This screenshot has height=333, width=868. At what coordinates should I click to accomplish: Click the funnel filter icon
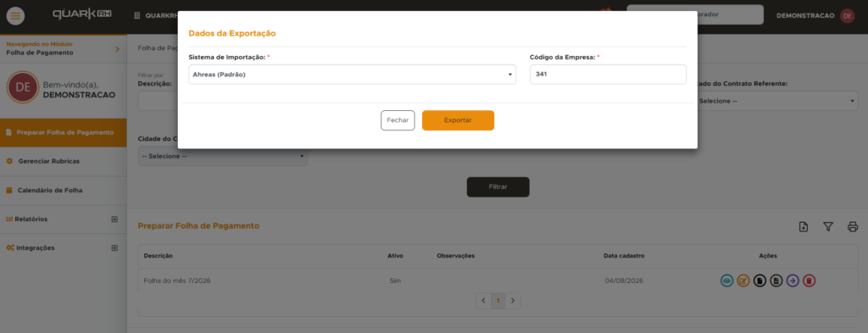(828, 226)
